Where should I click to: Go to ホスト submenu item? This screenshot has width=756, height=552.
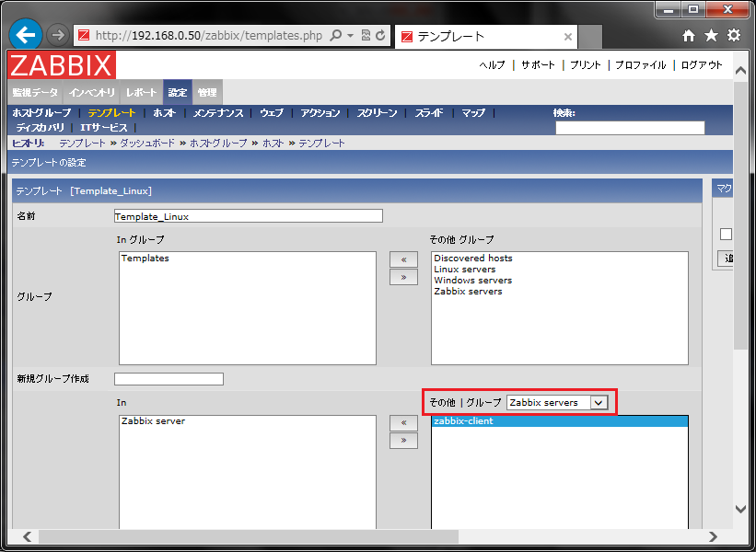165,113
